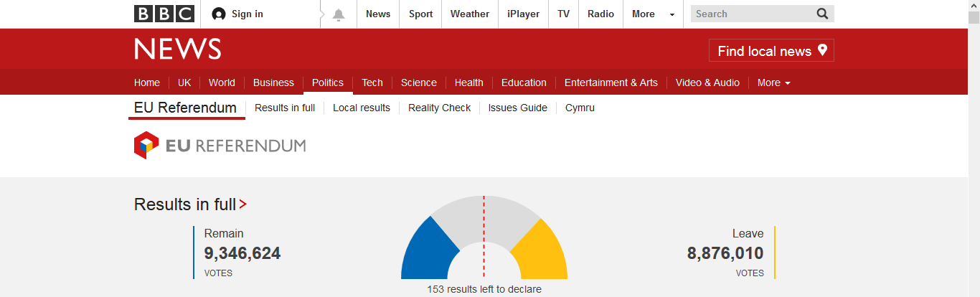Go to the Tech news section
The width and height of the screenshot is (980, 297).
(x=372, y=82)
